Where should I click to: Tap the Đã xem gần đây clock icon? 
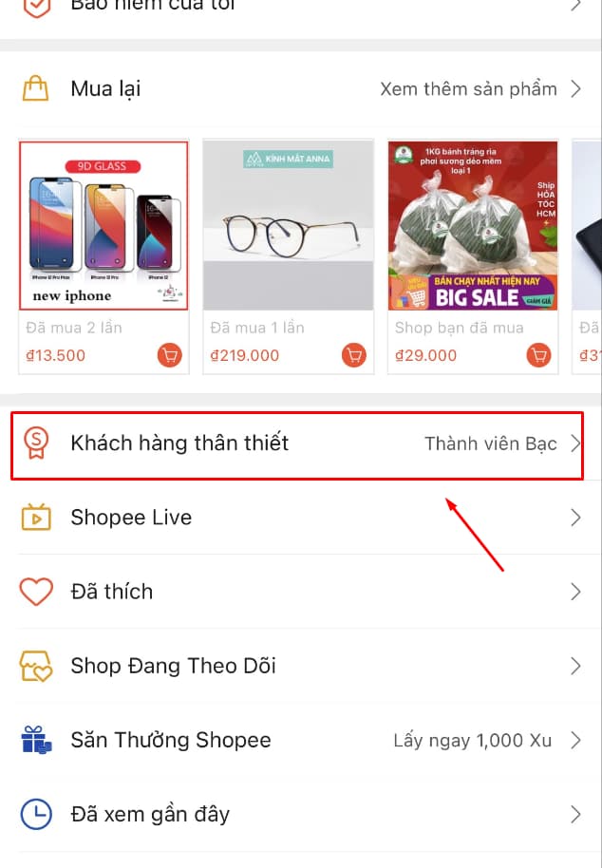(x=36, y=814)
